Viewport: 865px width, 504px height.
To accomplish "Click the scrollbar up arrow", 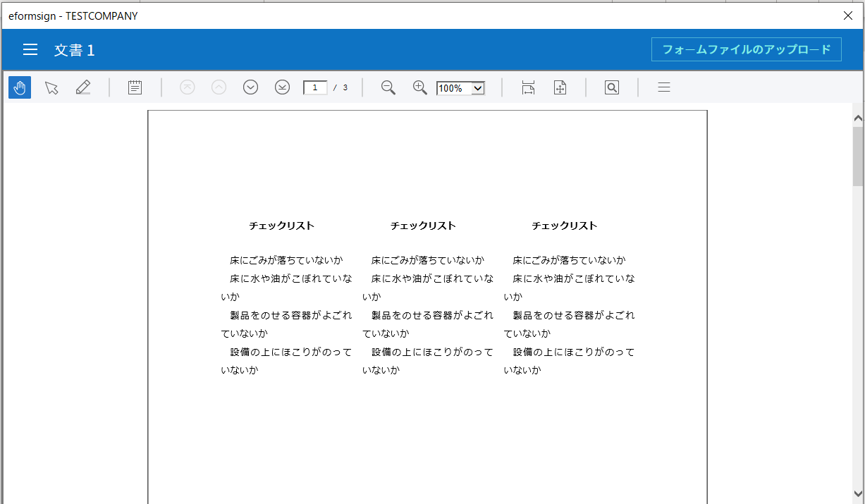I will point(858,118).
